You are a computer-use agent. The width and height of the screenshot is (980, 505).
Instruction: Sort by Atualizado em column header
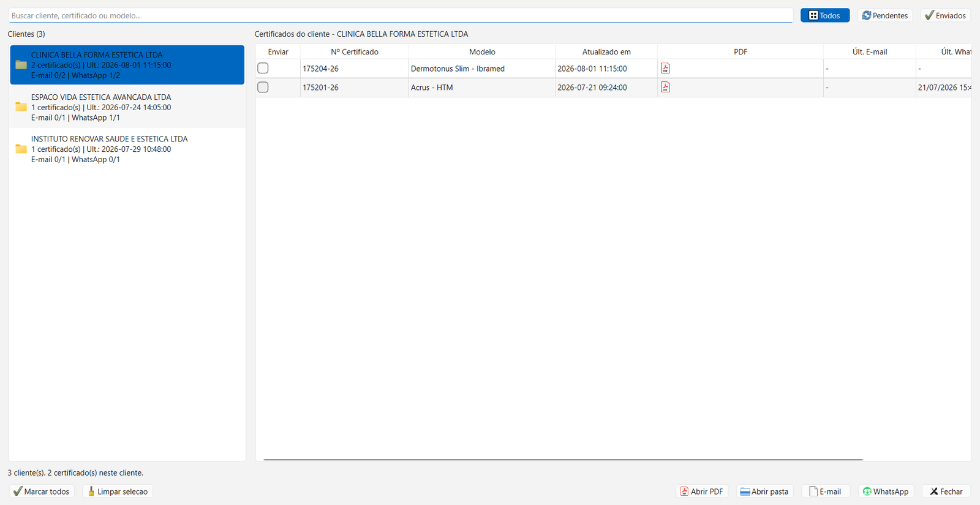coord(606,52)
